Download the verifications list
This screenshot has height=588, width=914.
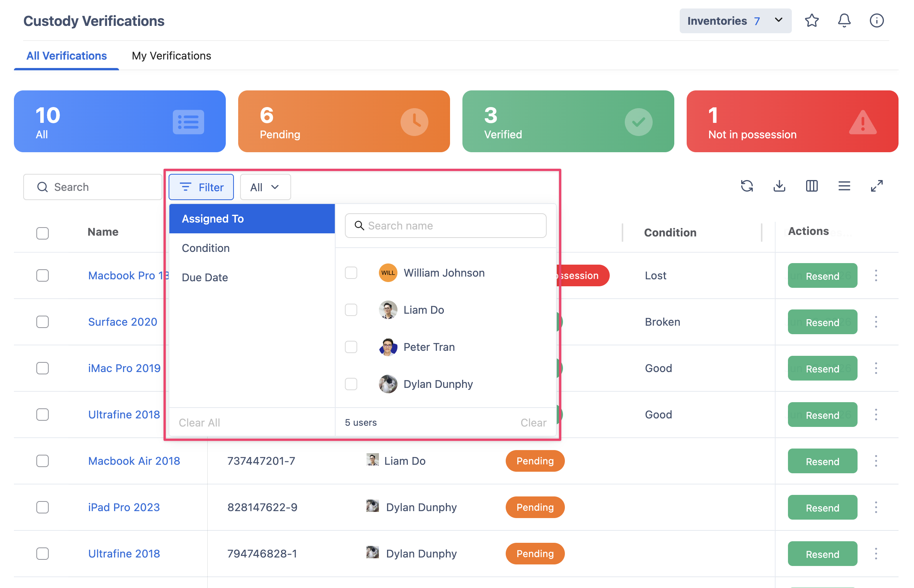[779, 186]
